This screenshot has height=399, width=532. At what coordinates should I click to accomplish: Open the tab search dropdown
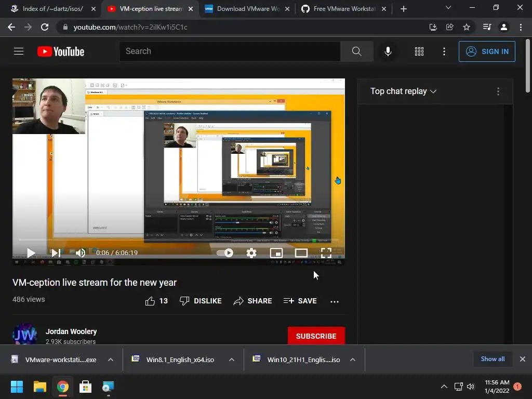448,7
